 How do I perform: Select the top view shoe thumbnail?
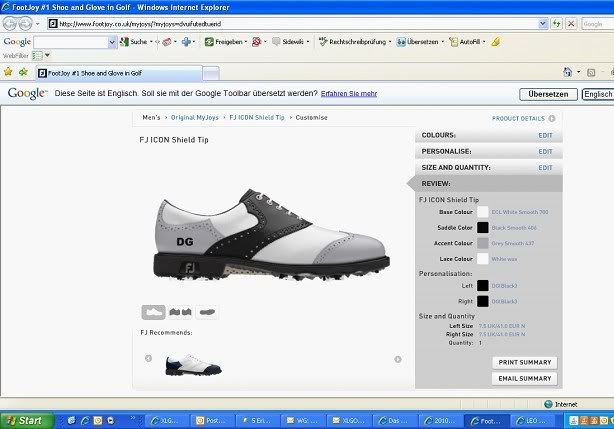tap(207, 312)
